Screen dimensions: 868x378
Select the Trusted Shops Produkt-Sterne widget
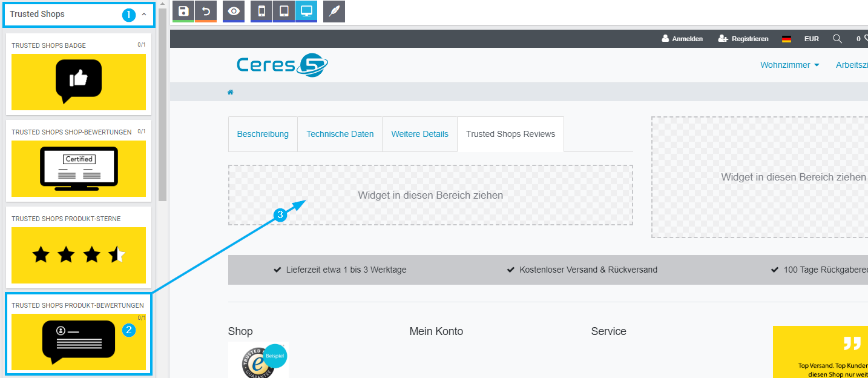coord(79,247)
